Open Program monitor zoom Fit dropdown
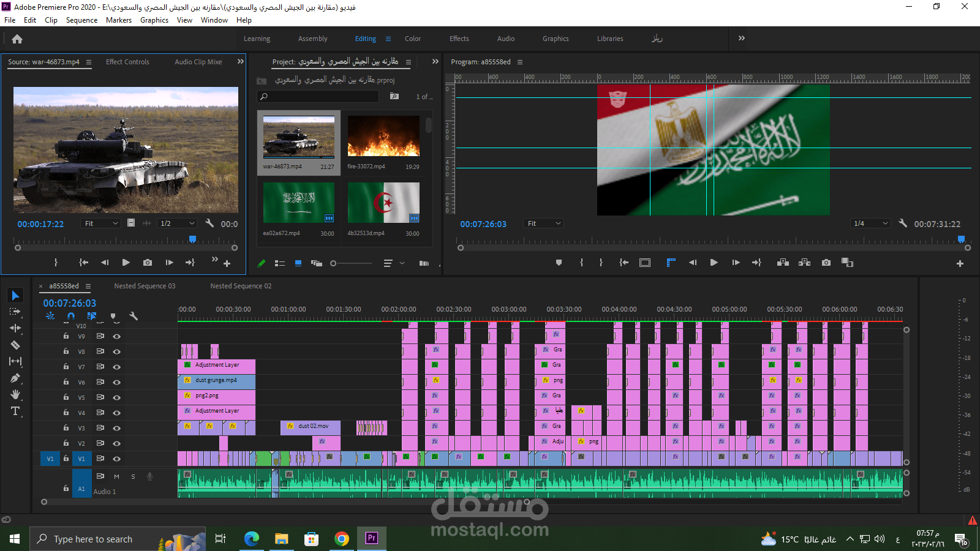 click(544, 223)
